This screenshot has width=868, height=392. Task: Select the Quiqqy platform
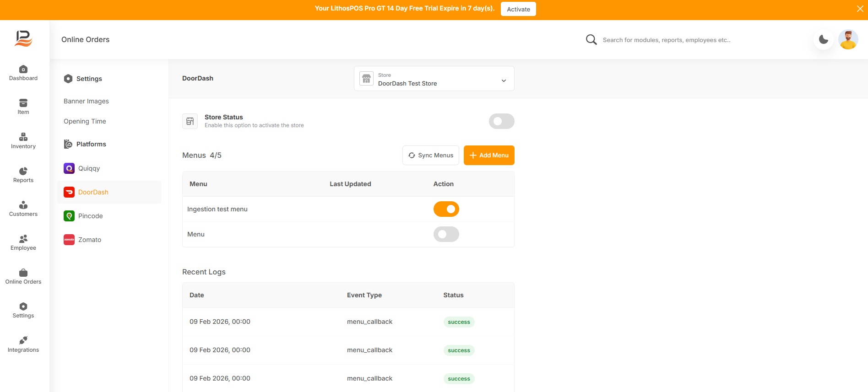(x=89, y=168)
